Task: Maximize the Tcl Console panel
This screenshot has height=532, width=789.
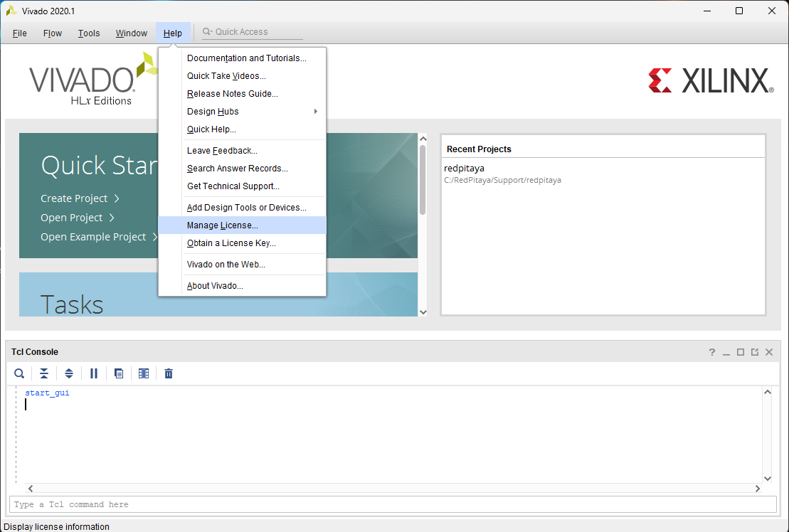Action: click(x=741, y=352)
